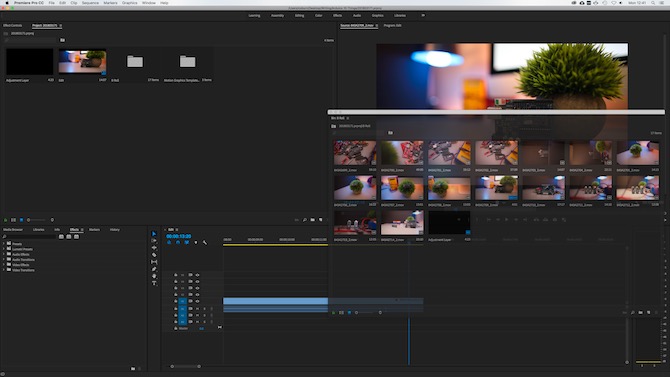Switch B-Roll bin window to icon view
670x377 pixels.
349,312
